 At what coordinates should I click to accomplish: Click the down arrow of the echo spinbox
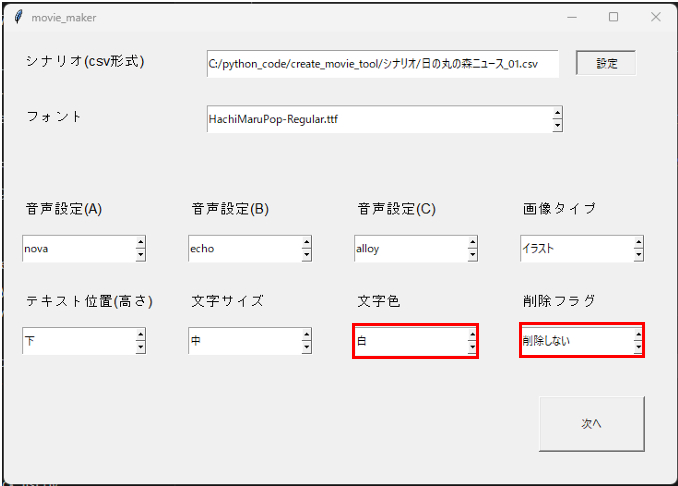coord(307,255)
